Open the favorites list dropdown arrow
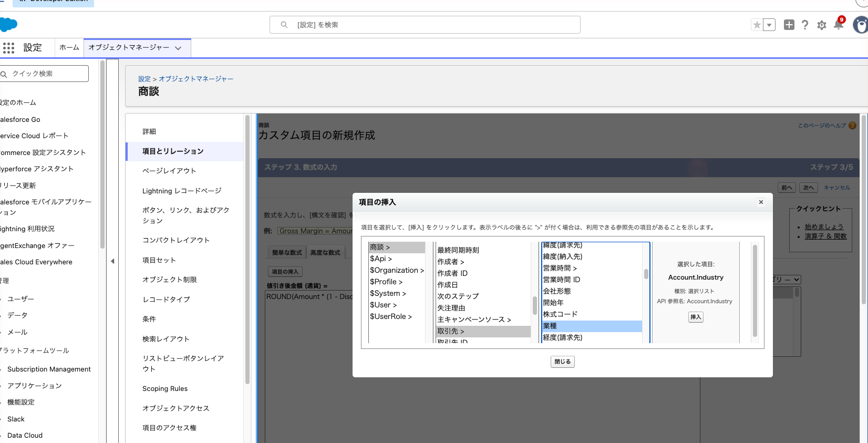 click(769, 25)
